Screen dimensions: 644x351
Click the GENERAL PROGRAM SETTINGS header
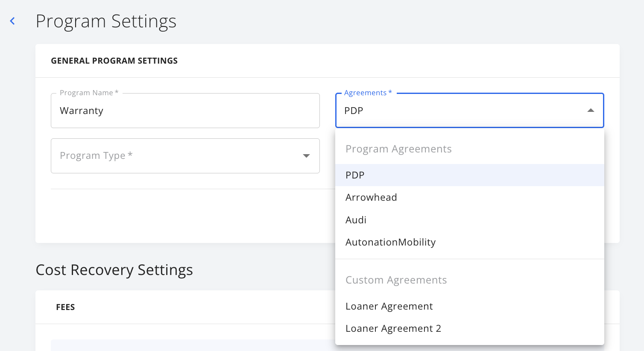coord(114,60)
